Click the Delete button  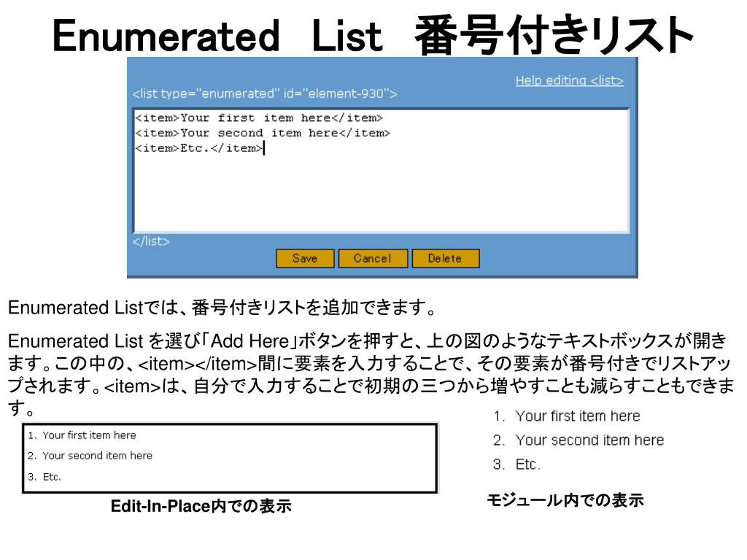point(446,258)
